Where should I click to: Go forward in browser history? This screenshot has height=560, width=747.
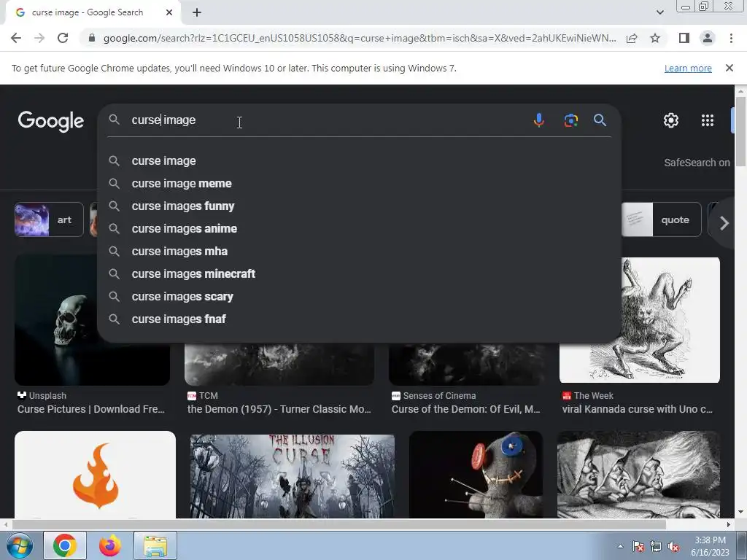(x=39, y=38)
